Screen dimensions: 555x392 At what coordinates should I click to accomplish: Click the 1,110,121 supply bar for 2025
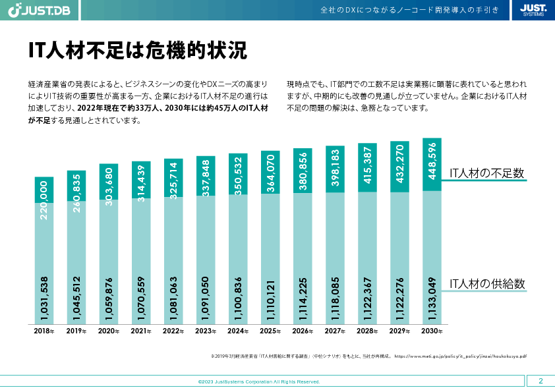point(270,259)
